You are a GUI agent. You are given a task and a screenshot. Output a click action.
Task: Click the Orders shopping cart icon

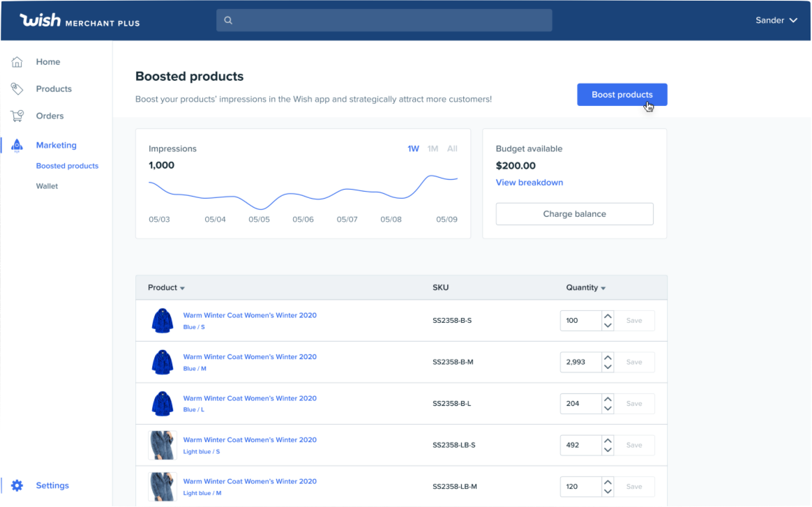coord(17,116)
